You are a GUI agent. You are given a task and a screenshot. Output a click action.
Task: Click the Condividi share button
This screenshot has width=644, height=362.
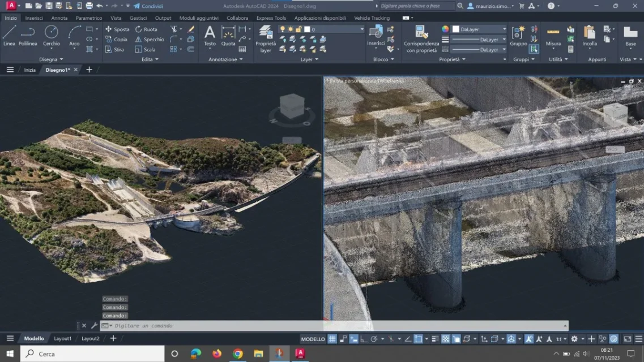pyautogui.click(x=148, y=6)
